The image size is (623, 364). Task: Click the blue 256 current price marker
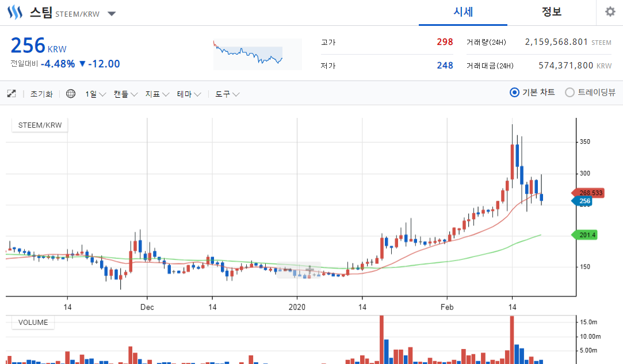click(x=582, y=201)
